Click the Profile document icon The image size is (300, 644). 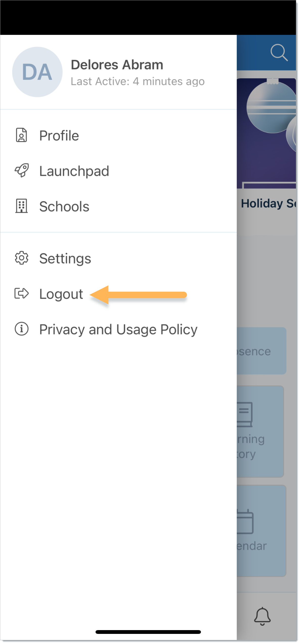(x=22, y=135)
